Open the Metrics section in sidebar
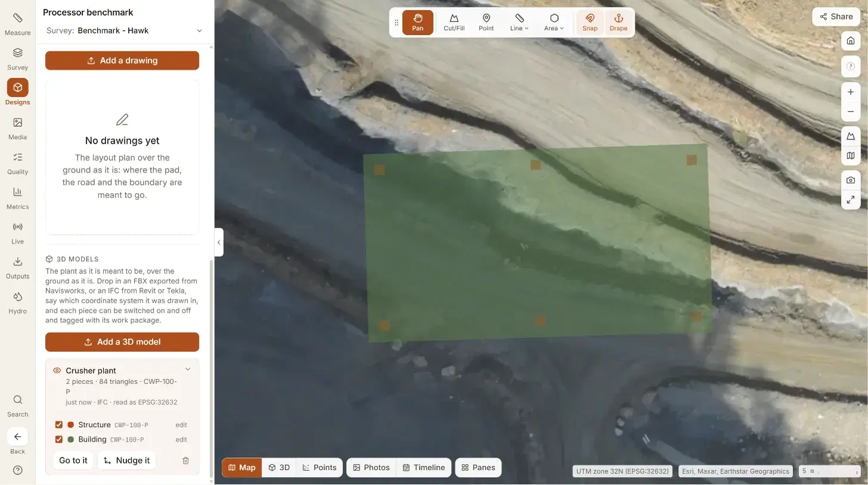The width and height of the screenshot is (868, 485). (x=17, y=198)
